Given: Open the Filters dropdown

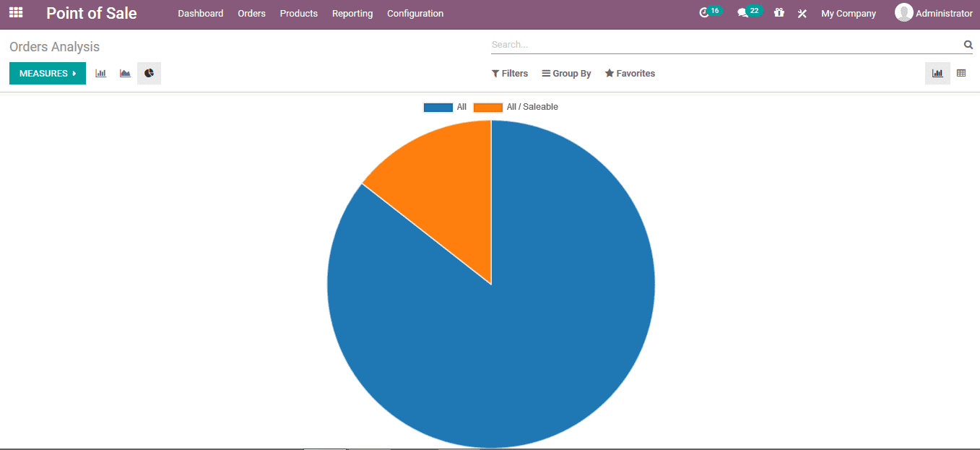Looking at the screenshot, I should click(x=510, y=74).
